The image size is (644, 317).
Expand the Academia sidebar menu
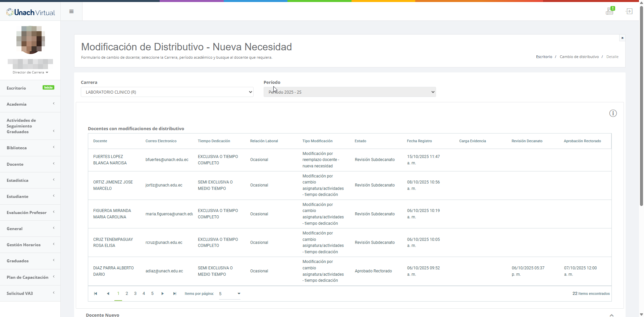[30, 104]
